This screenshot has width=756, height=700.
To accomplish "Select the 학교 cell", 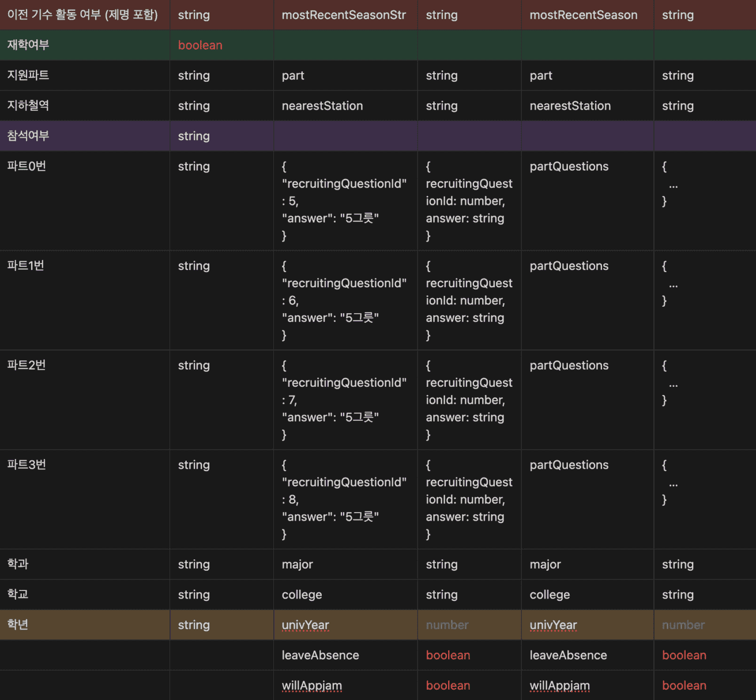I will point(18,594).
